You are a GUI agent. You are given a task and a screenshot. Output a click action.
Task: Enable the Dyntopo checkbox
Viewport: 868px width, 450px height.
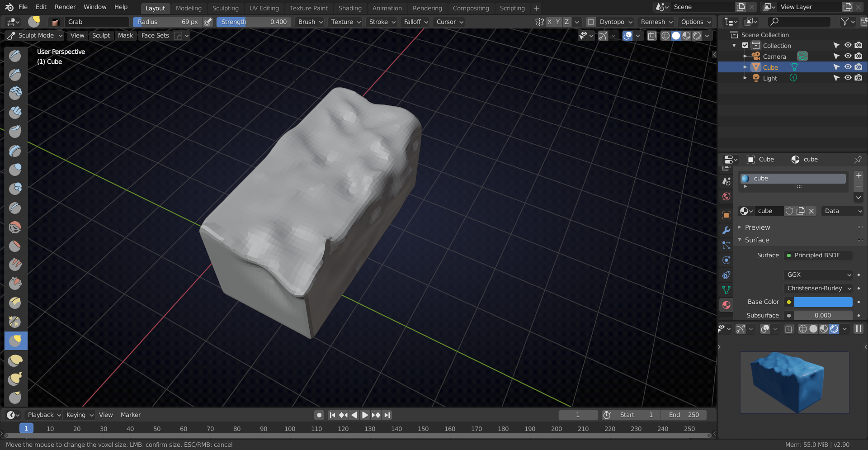click(590, 22)
